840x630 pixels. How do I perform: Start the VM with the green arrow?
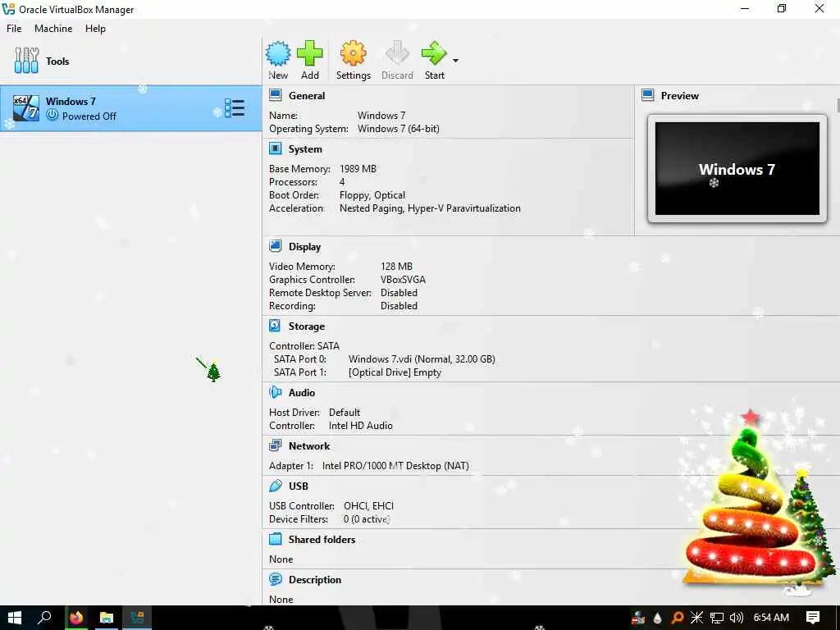(x=434, y=53)
